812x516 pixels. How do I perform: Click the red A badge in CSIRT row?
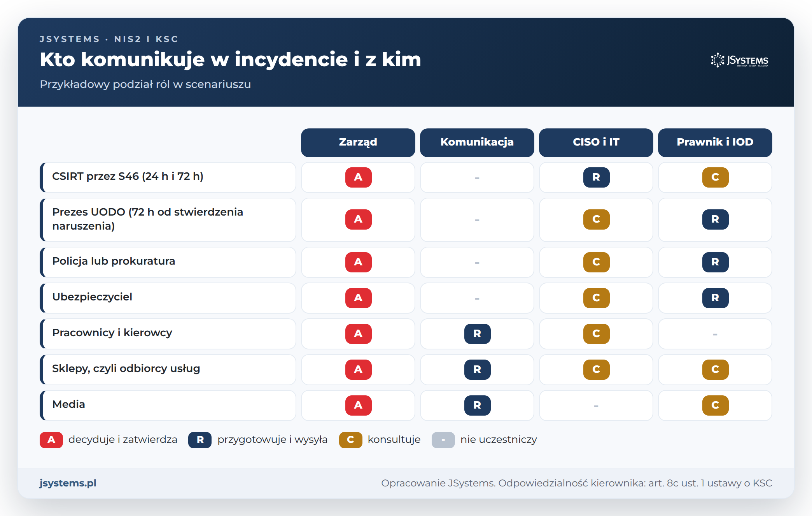point(358,177)
